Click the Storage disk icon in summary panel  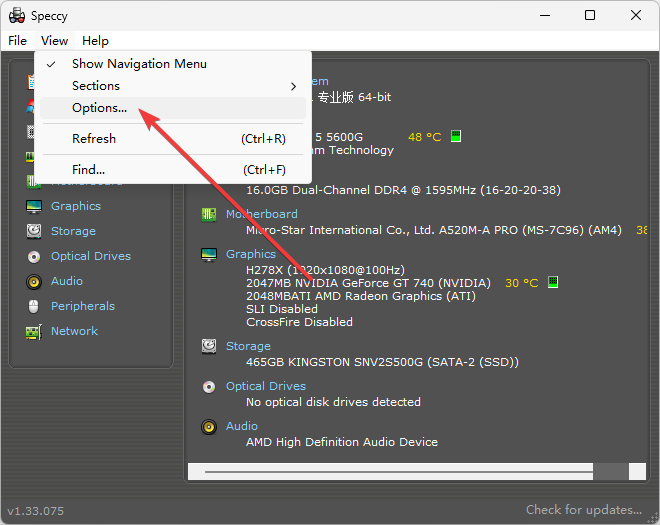click(209, 346)
